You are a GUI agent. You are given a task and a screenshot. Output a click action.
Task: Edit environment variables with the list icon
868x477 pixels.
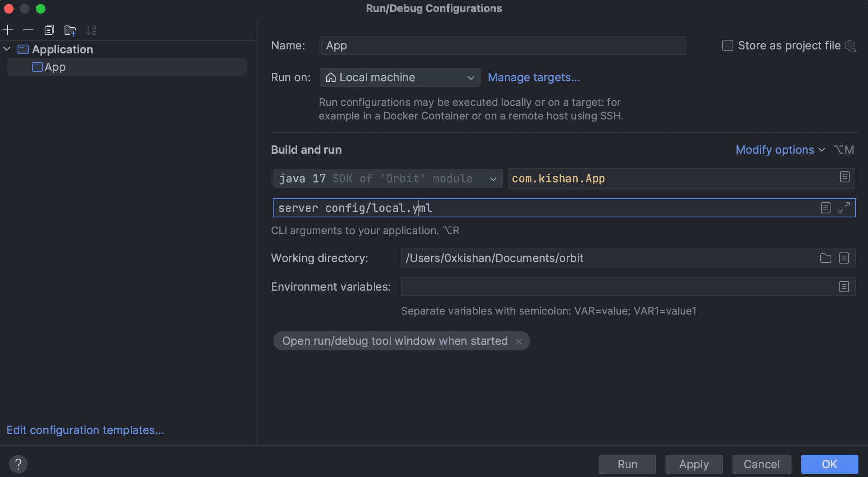coord(844,287)
